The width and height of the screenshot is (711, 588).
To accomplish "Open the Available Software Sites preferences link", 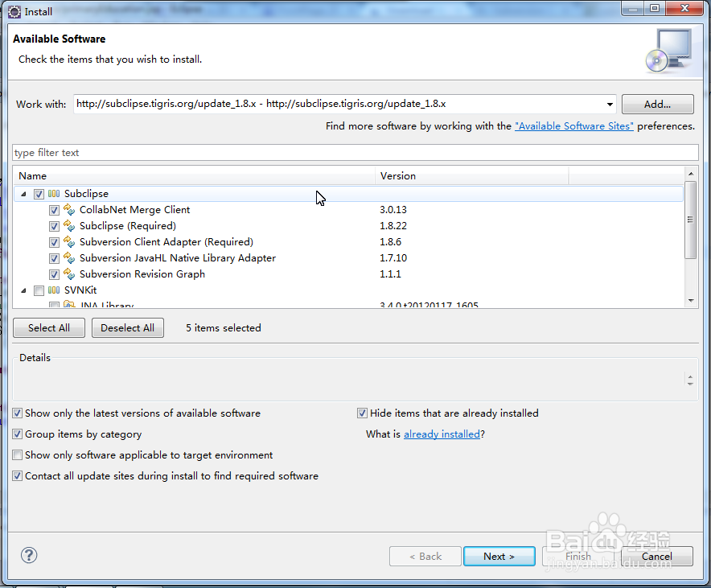I will [574, 126].
